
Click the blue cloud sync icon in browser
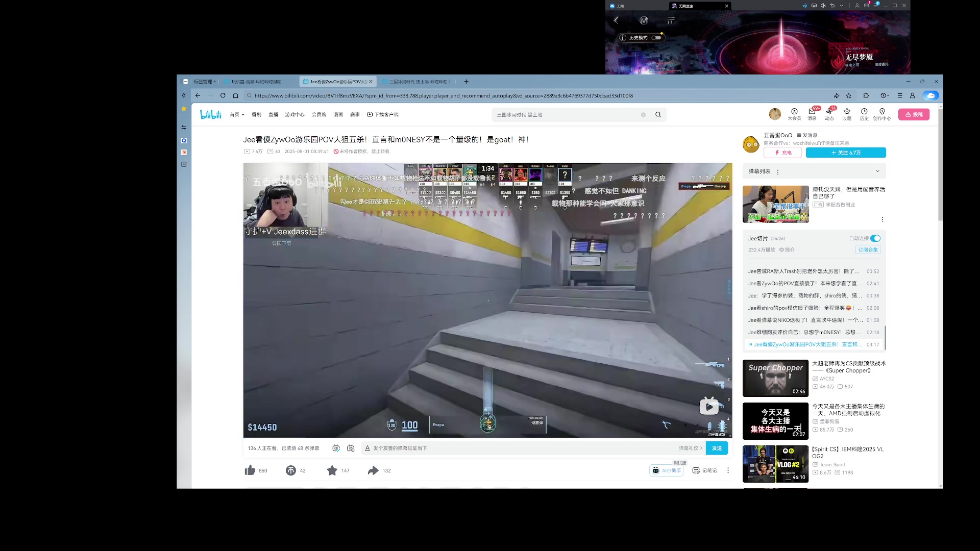tap(930, 95)
